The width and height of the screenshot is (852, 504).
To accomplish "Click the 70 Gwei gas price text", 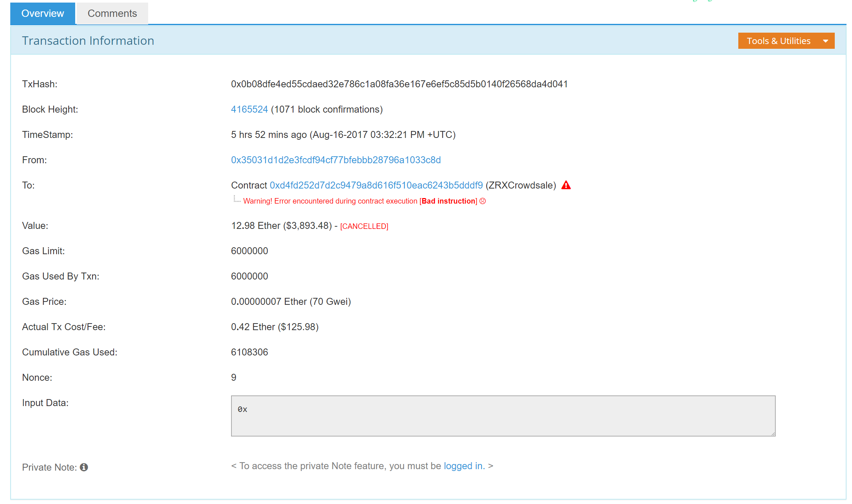I will tap(330, 302).
